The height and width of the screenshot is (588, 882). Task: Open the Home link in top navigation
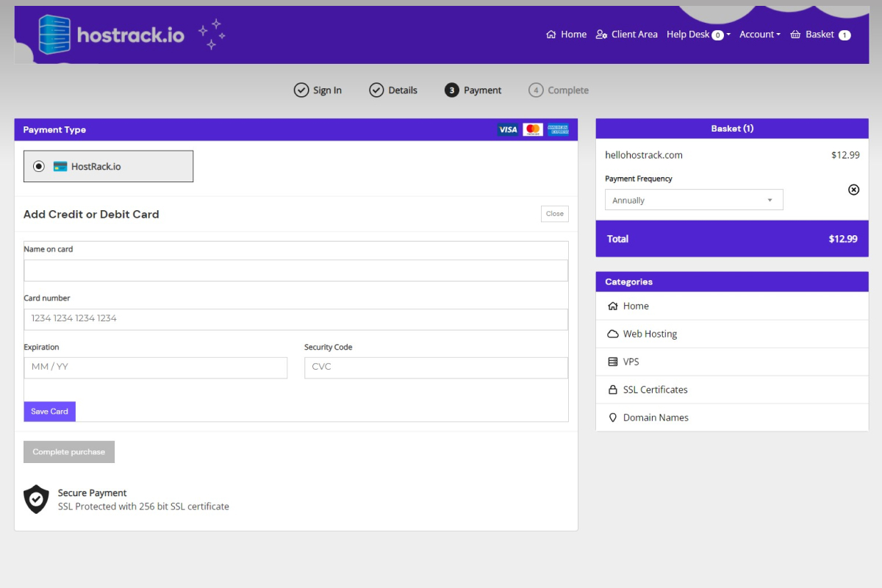[x=566, y=35]
